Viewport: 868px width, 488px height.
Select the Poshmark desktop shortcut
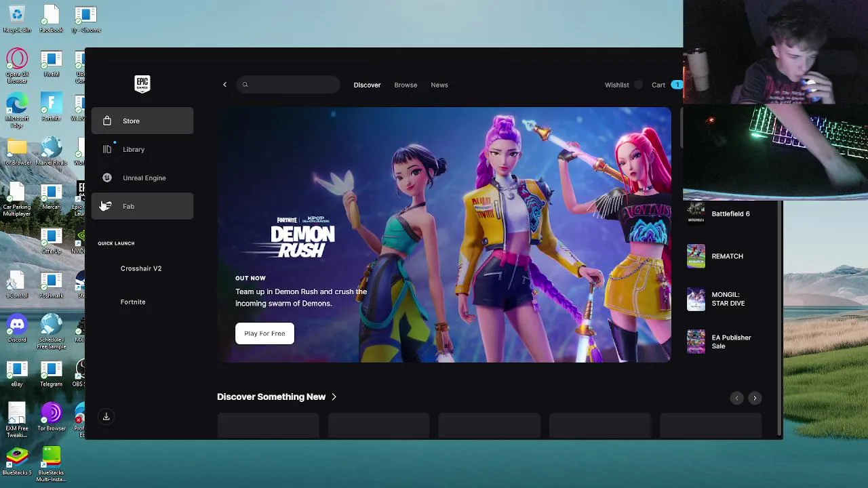51,285
